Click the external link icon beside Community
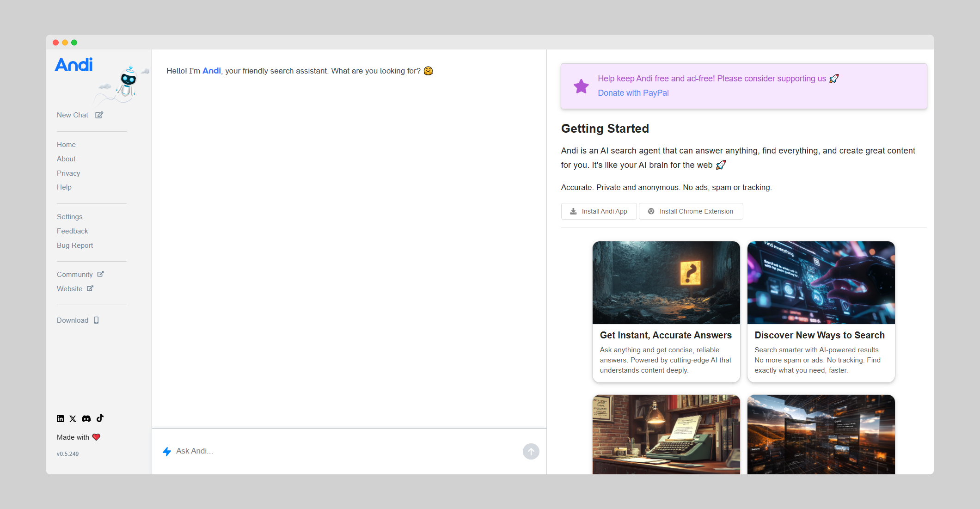This screenshot has width=980, height=509. [x=100, y=274]
